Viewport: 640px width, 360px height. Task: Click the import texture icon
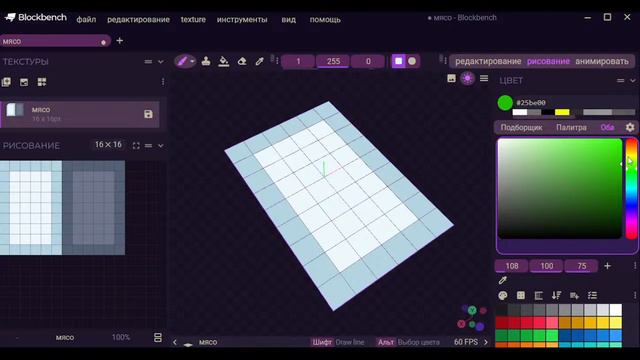(x=24, y=82)
